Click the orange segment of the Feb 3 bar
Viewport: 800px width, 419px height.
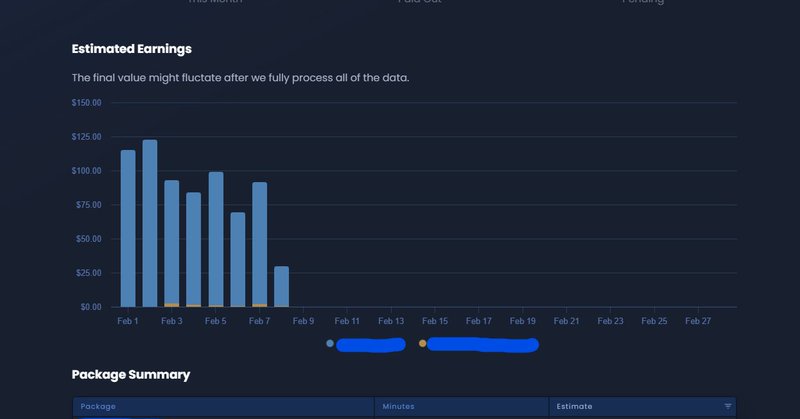pyautogui.click(x=172, y=305)
